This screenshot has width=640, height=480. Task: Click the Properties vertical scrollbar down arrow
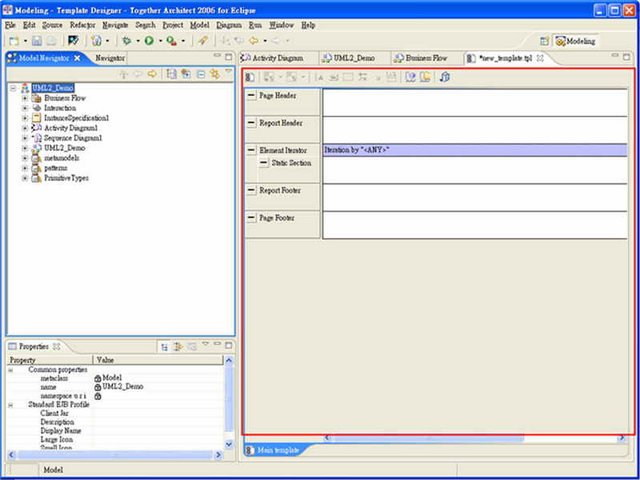tap(229, 444)
